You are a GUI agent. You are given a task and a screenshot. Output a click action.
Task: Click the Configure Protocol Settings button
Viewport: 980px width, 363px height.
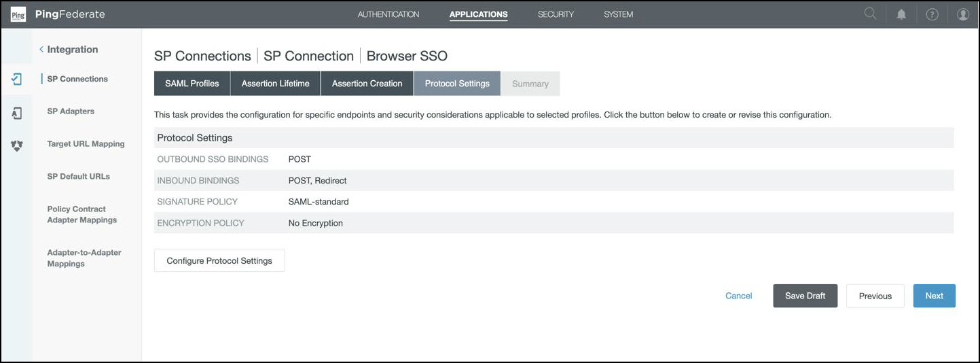[x=219, y=260]
